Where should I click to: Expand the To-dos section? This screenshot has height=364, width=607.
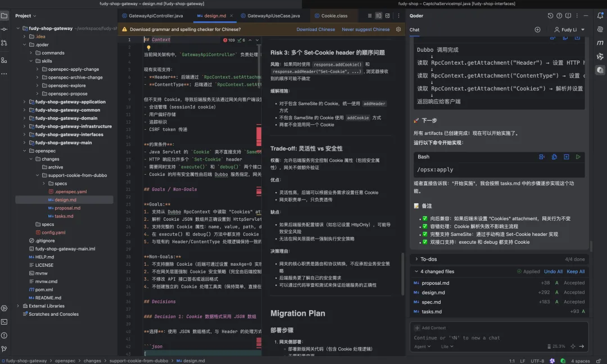coord(416,259)
